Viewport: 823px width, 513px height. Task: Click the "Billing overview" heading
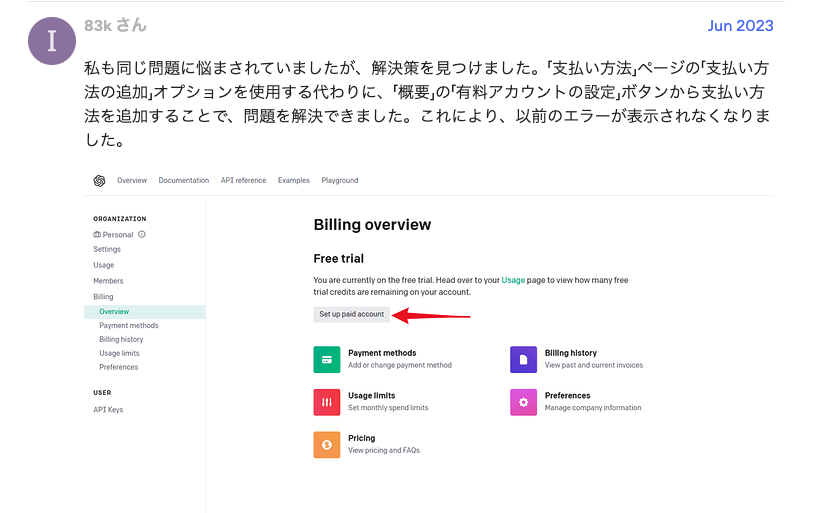(x=372, y=225)
